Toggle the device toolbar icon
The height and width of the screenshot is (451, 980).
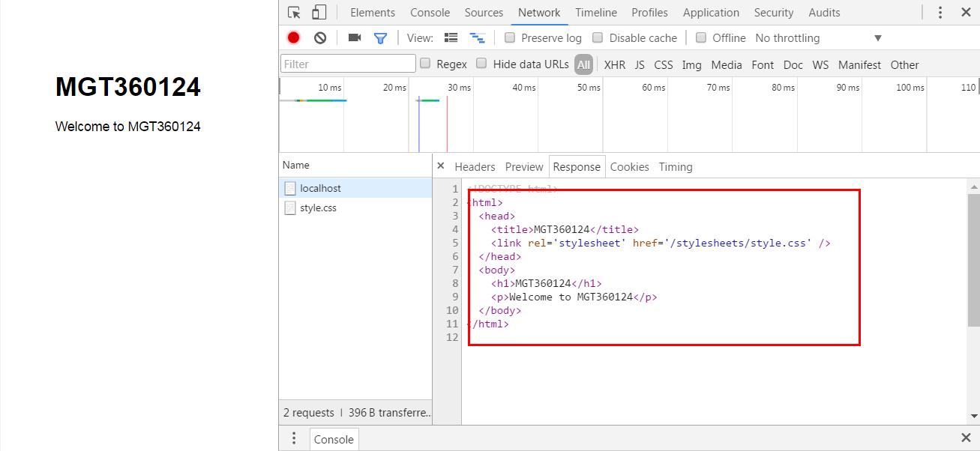tap(319, 13)
